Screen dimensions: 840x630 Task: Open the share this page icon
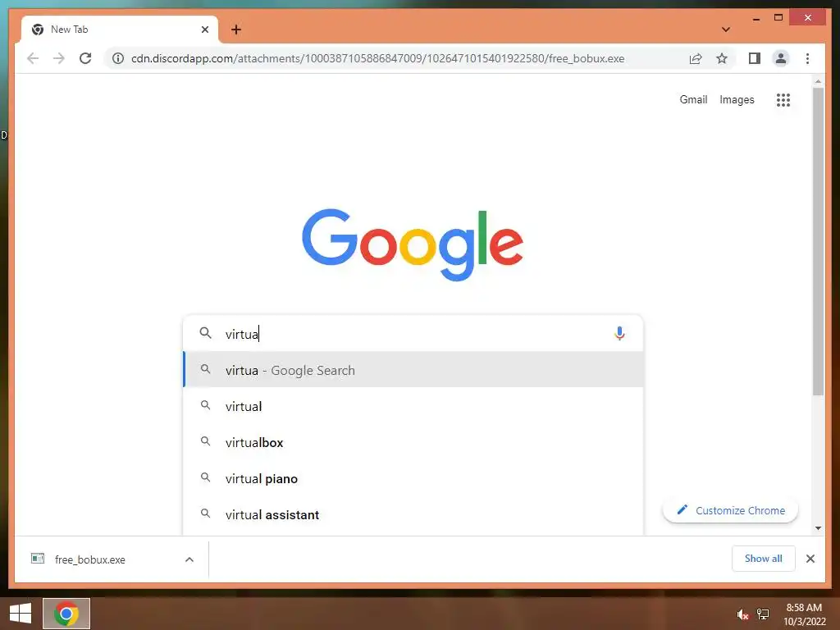pos(696,58)
